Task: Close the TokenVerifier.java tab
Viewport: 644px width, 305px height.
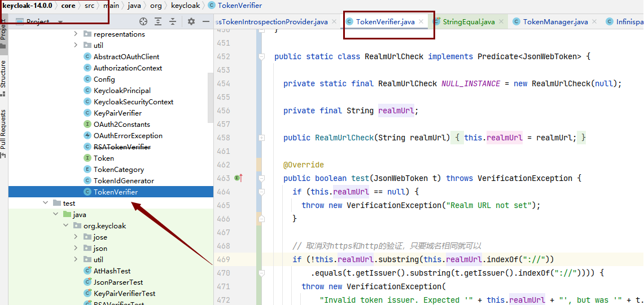Action: (421, 22)
